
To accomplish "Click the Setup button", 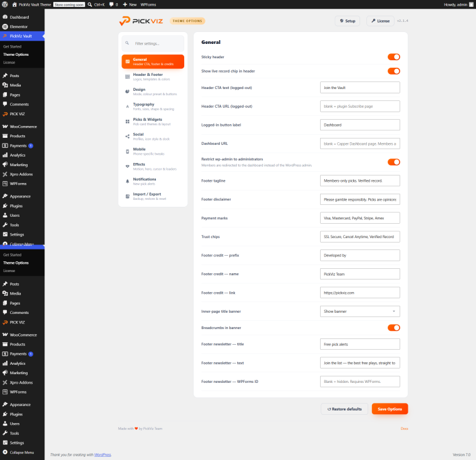I will 347,21.
